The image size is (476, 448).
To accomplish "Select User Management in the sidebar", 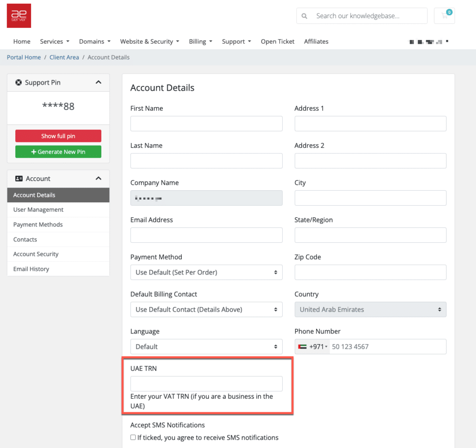I will pyautogui.click(x=38, y=210).
